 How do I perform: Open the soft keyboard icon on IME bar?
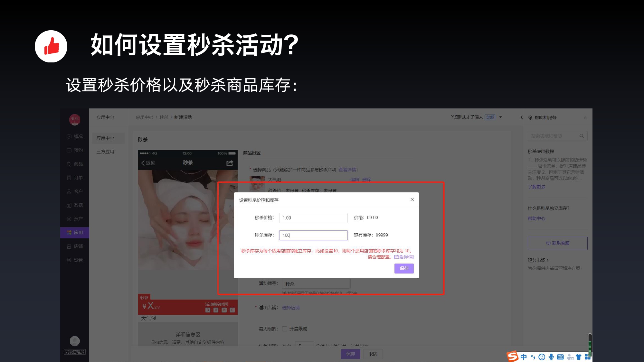tap(560, 357)
